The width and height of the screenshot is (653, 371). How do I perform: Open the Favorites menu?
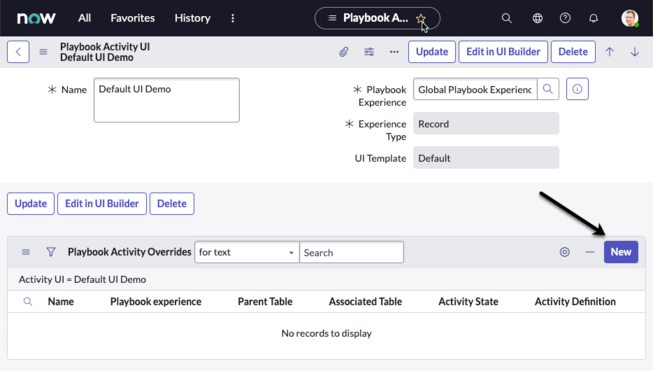[132, 18]
